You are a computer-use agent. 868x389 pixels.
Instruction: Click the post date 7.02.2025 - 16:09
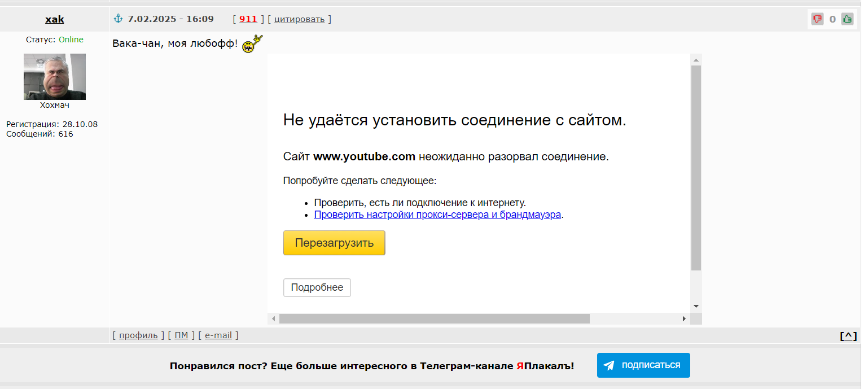point(171,19)
